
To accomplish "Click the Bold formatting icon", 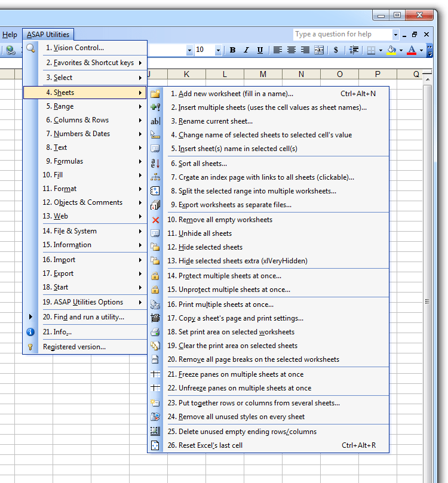I will (232, 50).
